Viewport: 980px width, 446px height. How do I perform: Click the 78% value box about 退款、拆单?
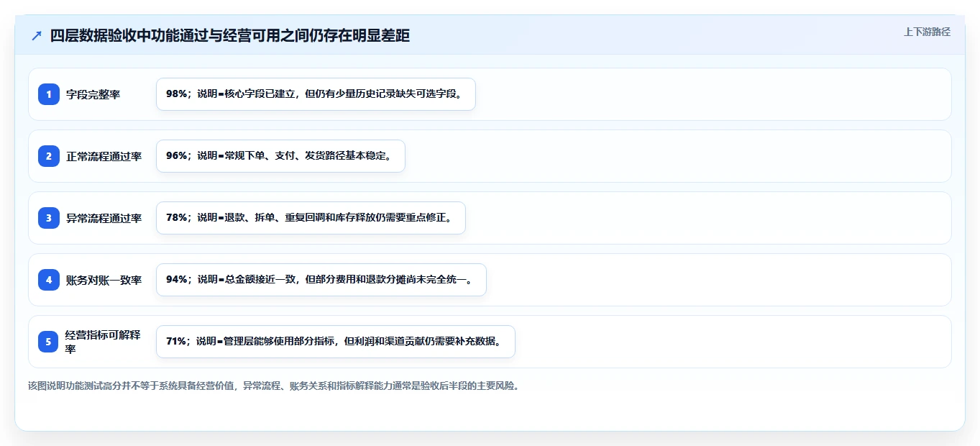311,218
